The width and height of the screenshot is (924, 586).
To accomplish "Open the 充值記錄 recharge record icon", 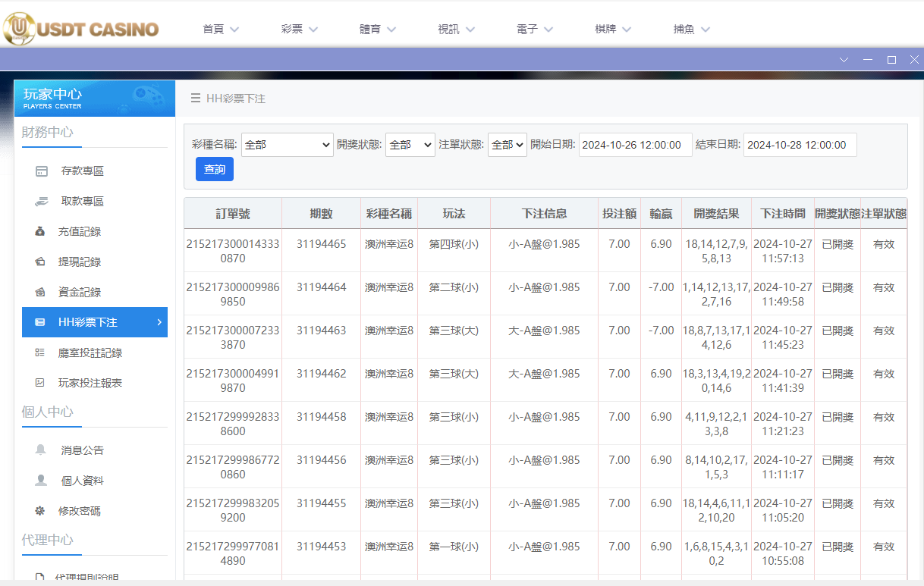I will (x=40, y=231).
